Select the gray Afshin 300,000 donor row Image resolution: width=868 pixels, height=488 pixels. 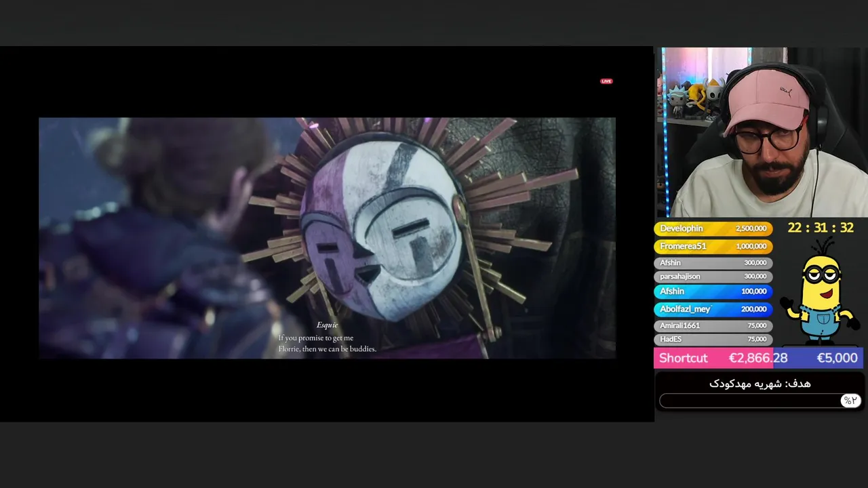(713, 262)
